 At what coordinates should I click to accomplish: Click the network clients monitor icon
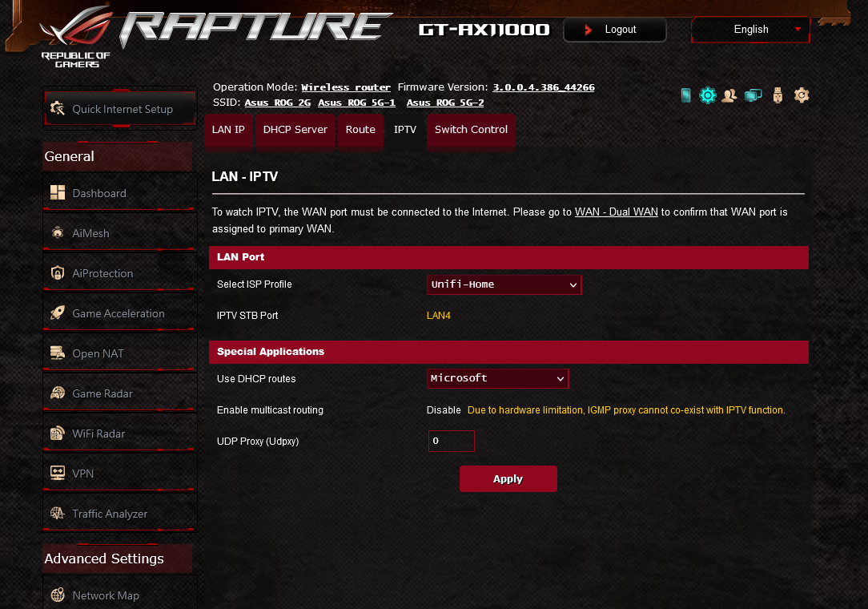click(753, 95)
